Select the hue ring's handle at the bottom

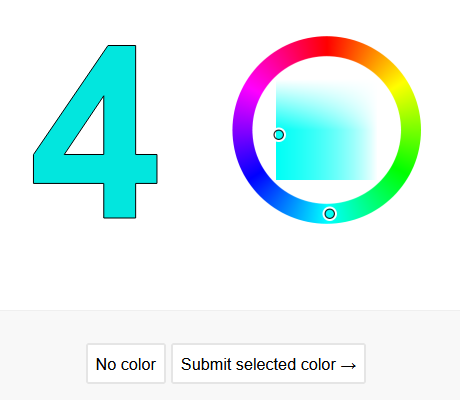coord(330,214)
